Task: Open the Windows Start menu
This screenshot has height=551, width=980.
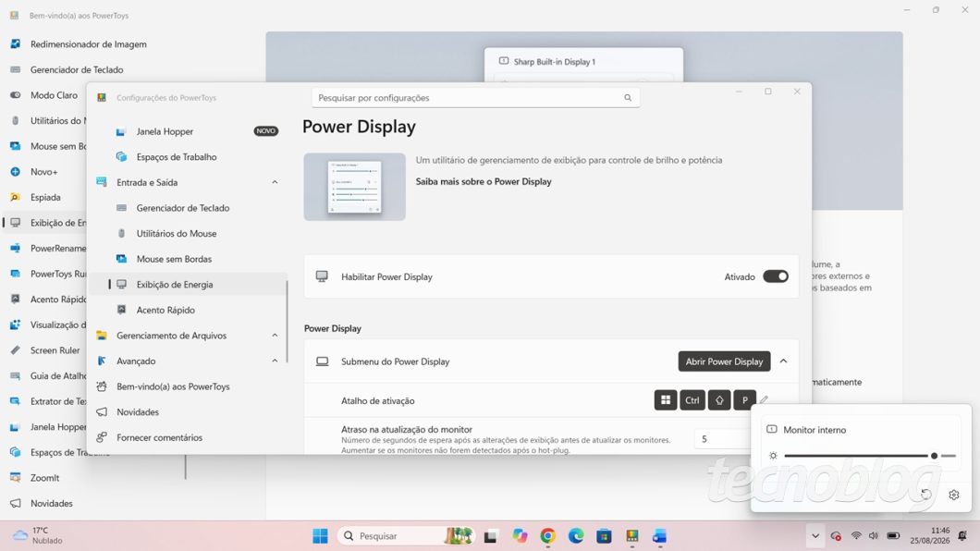Action: tap(320, 536)
